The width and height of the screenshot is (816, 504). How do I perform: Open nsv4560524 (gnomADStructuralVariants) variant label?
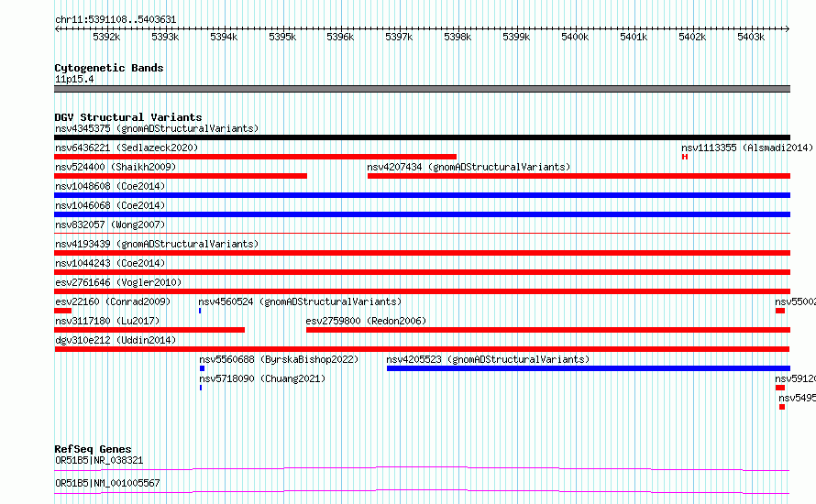[300, 301]
